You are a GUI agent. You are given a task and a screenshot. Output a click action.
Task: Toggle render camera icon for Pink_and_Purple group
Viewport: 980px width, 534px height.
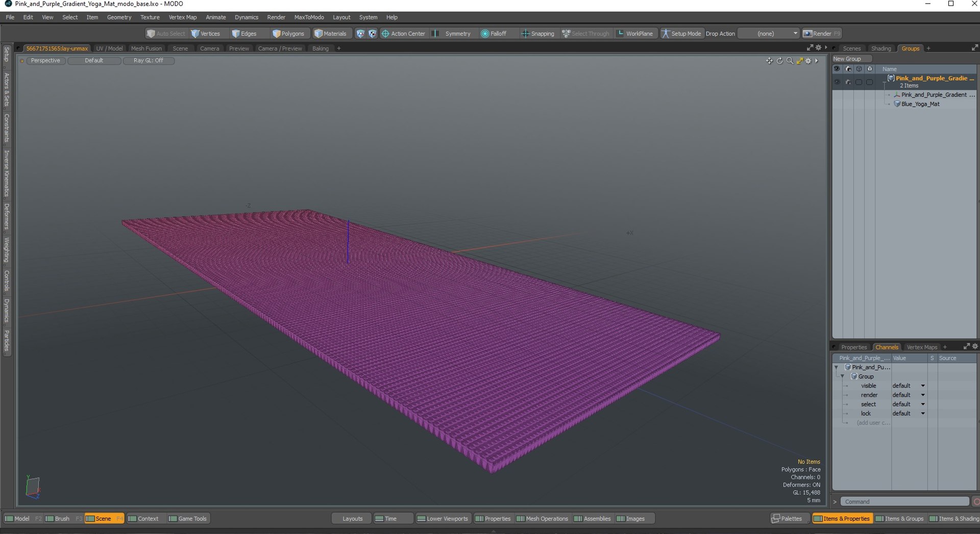pyautogui.click(x=848, y=82)
